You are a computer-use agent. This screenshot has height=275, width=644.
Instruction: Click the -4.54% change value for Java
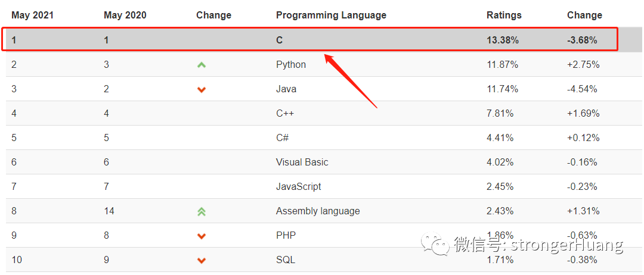(x=582, y=89)
